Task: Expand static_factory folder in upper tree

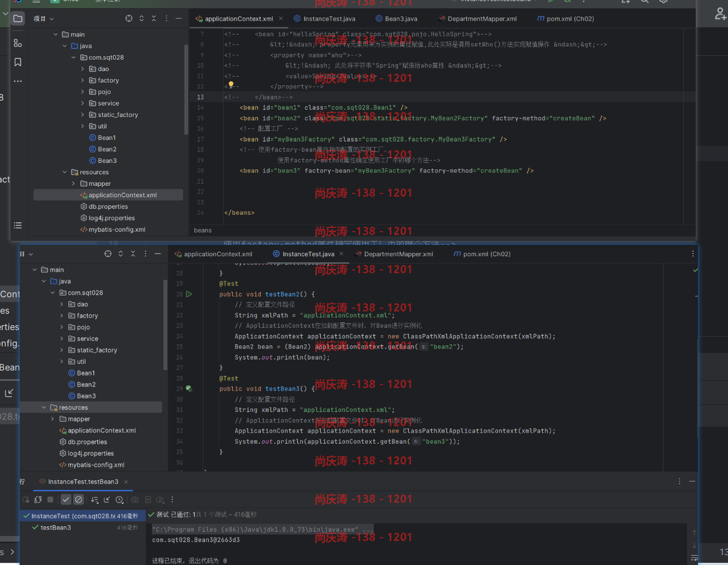Action: pyautogui.click(x=83, y=115)
